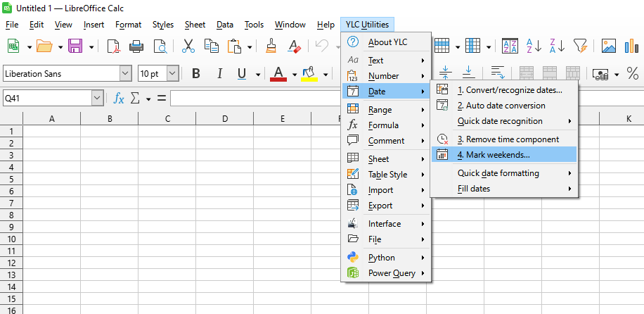This screenshot has width=644, height=314.
Task: Choose "1. Convert/recognize dates..."
Action: point(509,90)
